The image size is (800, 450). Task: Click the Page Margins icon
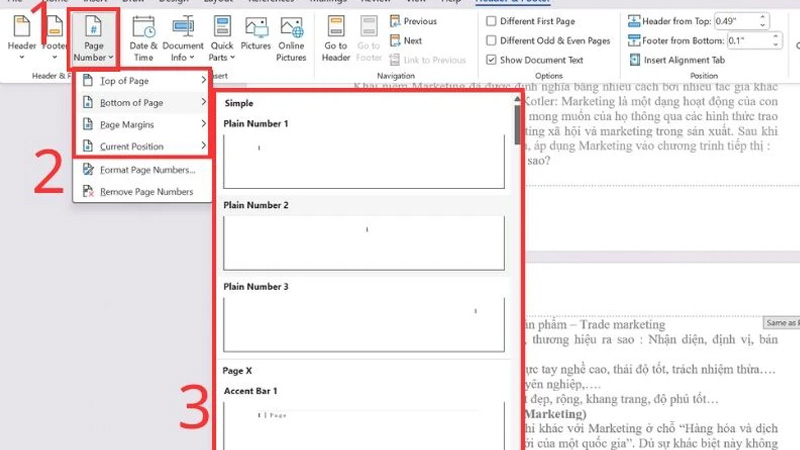point(88,124)
